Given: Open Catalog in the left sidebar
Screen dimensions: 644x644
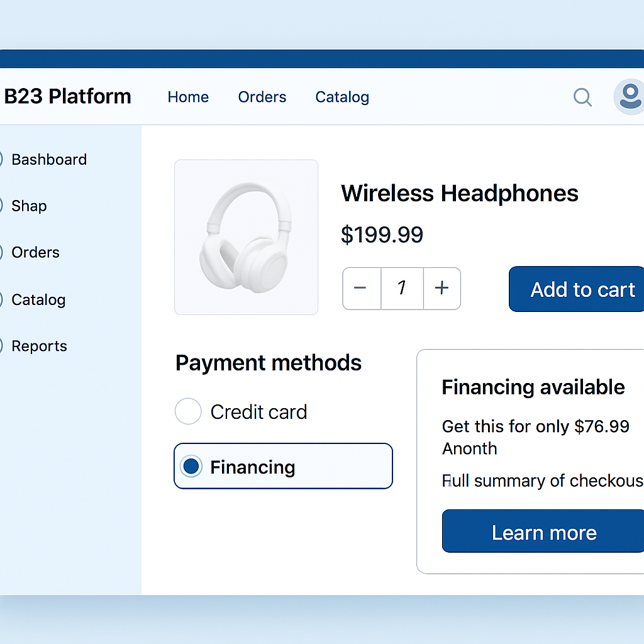Looking at the screenshot, I should 38,300.
